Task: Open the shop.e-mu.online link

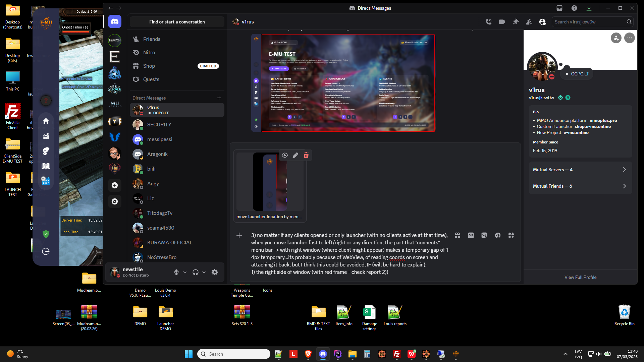Action: click(592, 127)
